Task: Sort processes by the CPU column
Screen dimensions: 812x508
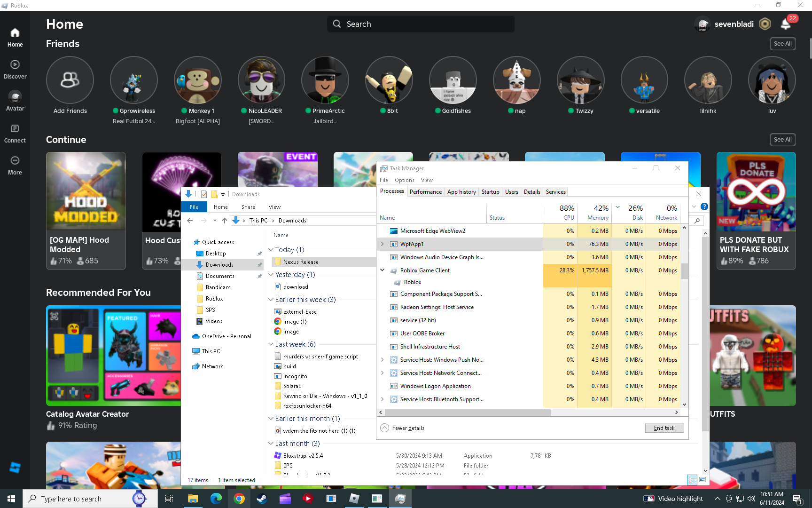Action: pos(560,213)
